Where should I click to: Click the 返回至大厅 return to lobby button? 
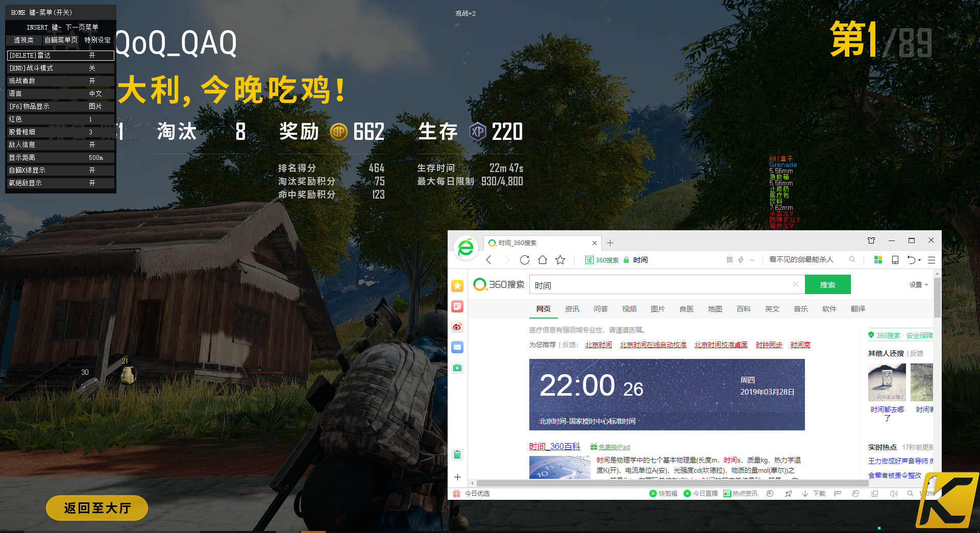tap(97, 508)
